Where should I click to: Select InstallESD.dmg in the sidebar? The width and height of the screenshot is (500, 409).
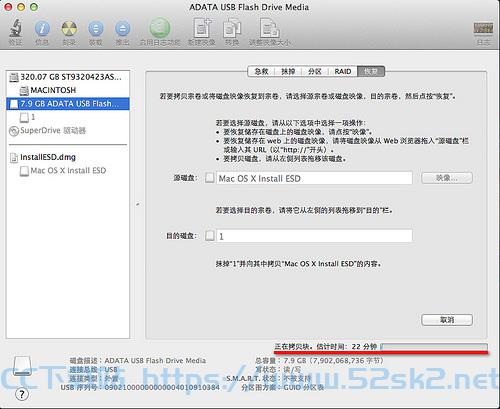68,157
